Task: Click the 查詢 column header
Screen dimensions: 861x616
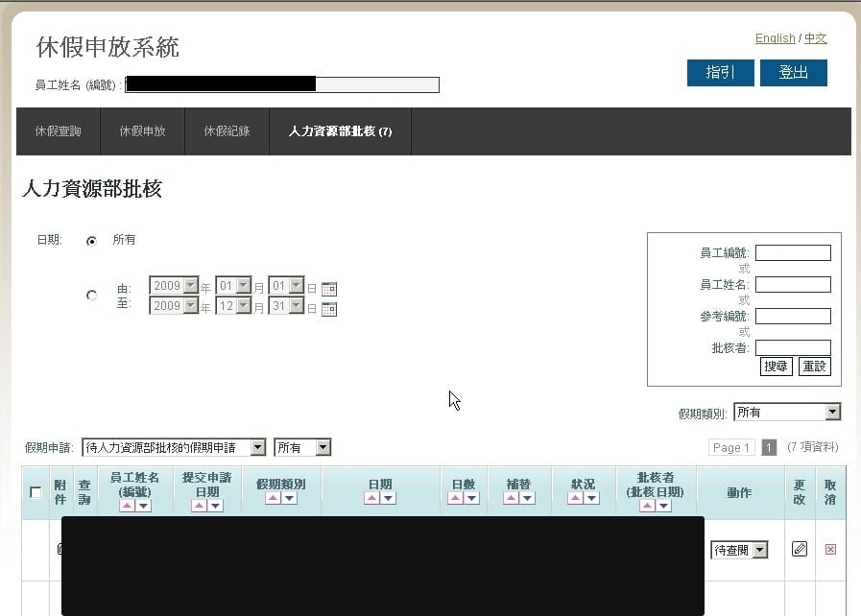Action: [84, 492]
